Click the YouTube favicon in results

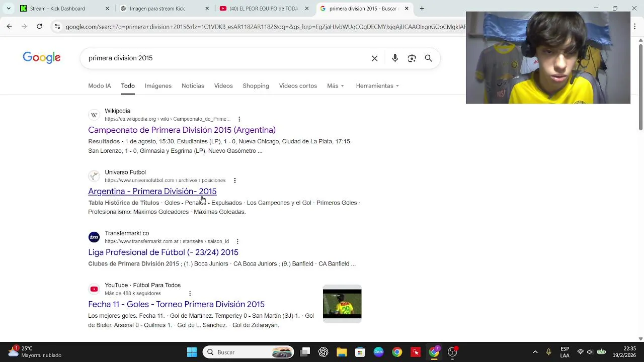(94, 289)
